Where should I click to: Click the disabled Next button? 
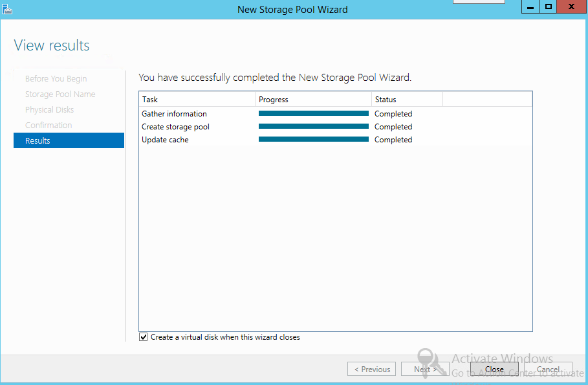(425, 369)
